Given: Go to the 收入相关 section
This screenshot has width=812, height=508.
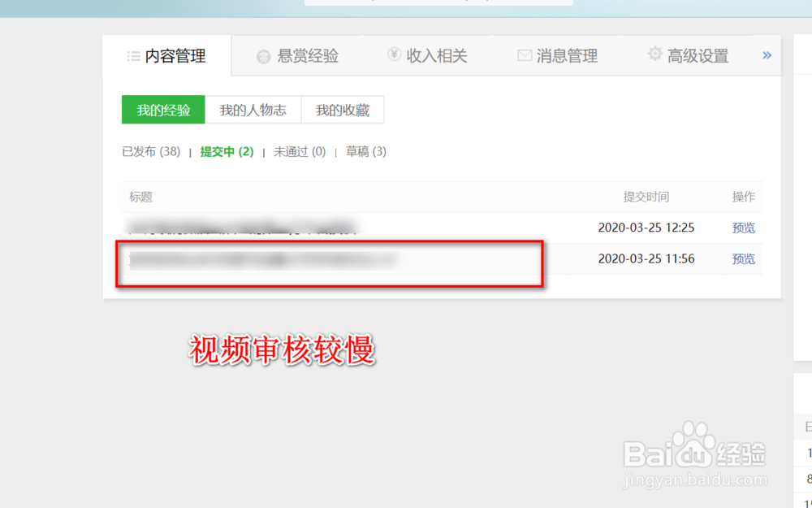Looking at the screenshot, I should pyautogui.click(x=428, y=55).
